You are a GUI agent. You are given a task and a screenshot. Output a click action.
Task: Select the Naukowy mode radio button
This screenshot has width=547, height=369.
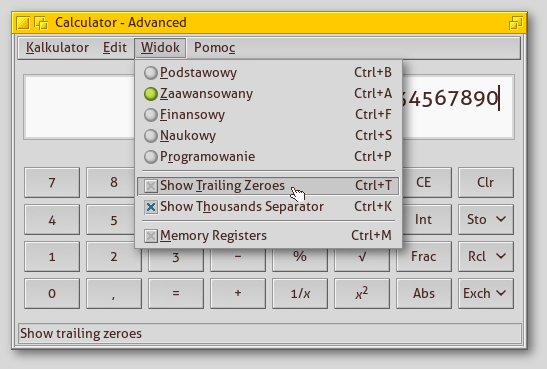(x=151, y=136)
